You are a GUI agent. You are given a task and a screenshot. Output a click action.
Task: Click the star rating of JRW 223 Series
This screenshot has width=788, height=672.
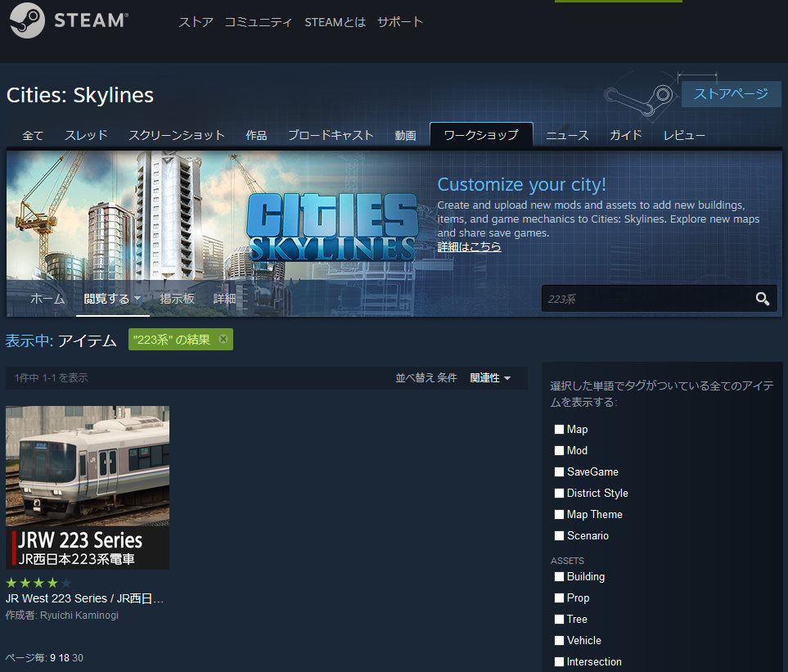[38, 583]
